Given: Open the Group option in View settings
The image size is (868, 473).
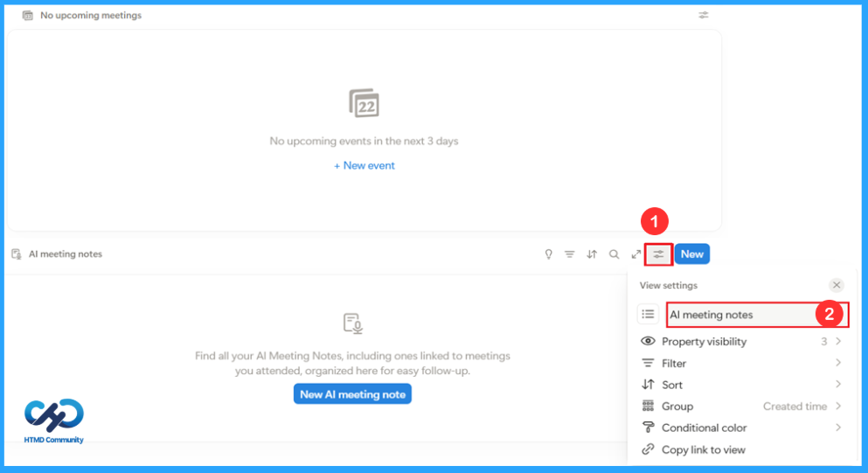Looking at the screenshot, I should click(x=740, y=407).
